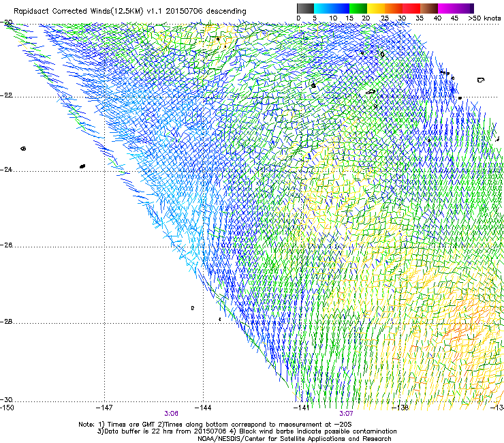Click the "-28" latitude axis label
This screenshot has width=504, height=443.
click(x=7, y=322)
